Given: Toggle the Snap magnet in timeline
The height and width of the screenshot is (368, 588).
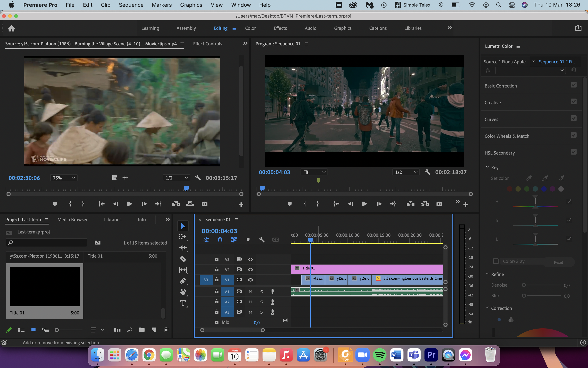Looking at the screenshot, I should coord(220,240).
